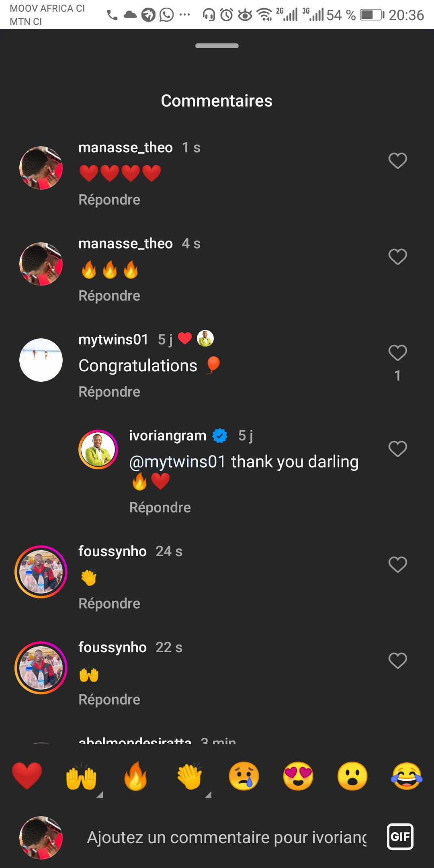Tap the fire quick reaction emoji
This screenshot has width=434, height=868.
(x=135, y=776)
